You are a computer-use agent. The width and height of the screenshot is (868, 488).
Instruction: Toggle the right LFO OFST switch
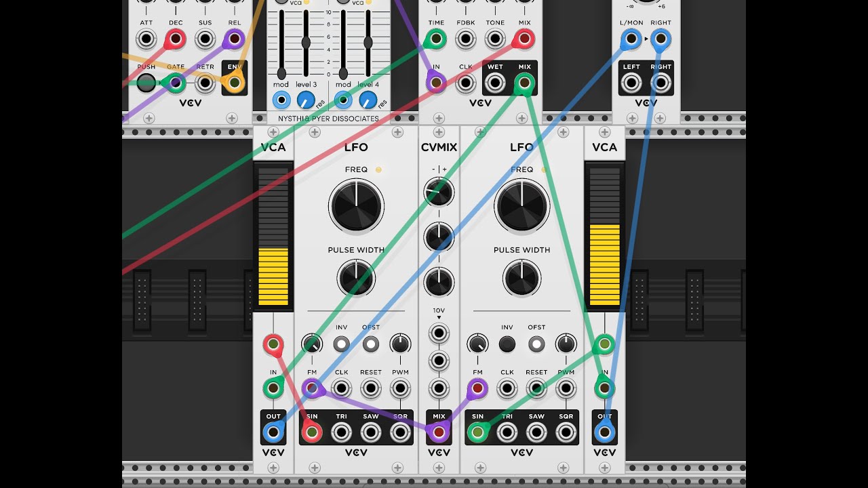[536, 344]
